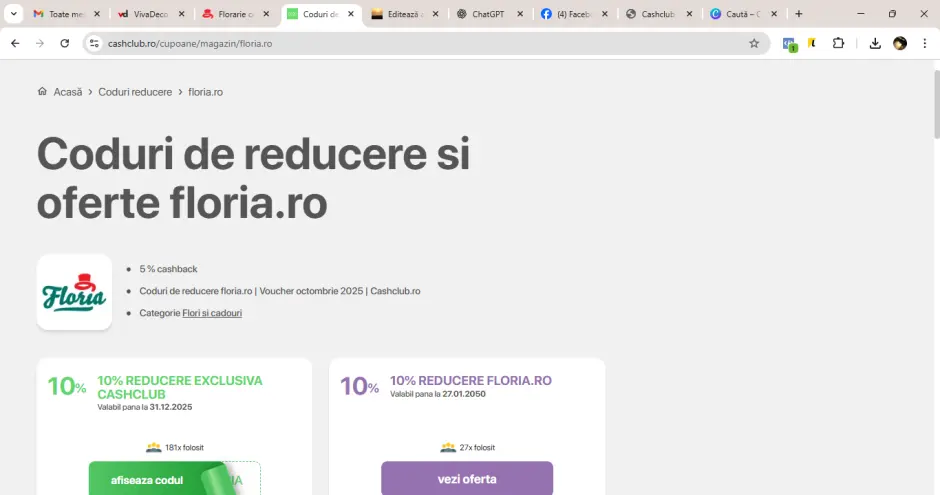Switch to the VivaDeco tab
Screen dimensions: 940x495
click(143, 14)
